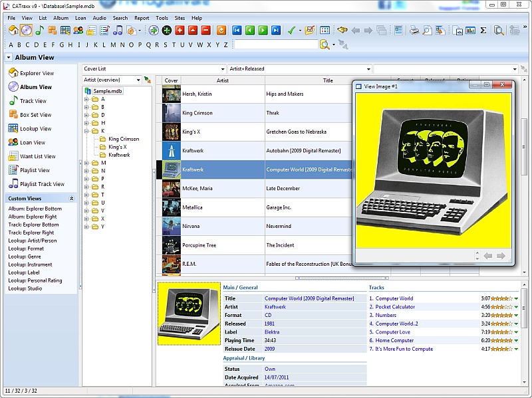Click the red up-arrow square icon

point(192,31)
